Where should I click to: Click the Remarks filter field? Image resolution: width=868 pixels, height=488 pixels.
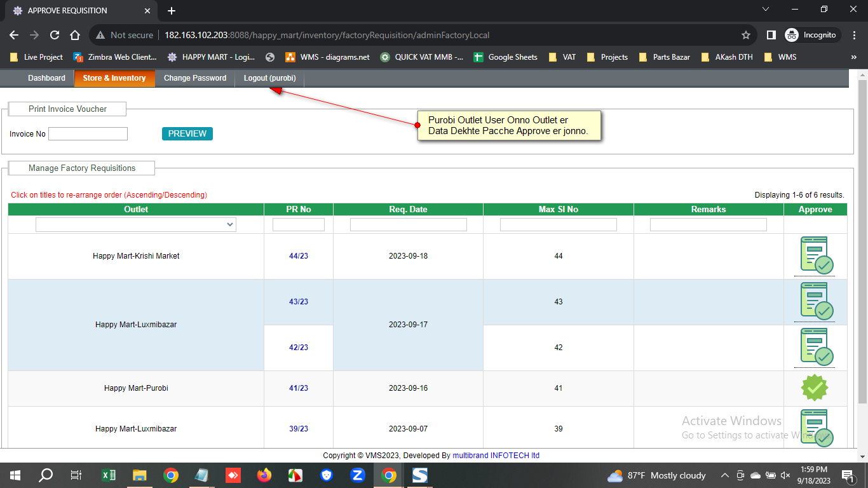tap(709, 224)
